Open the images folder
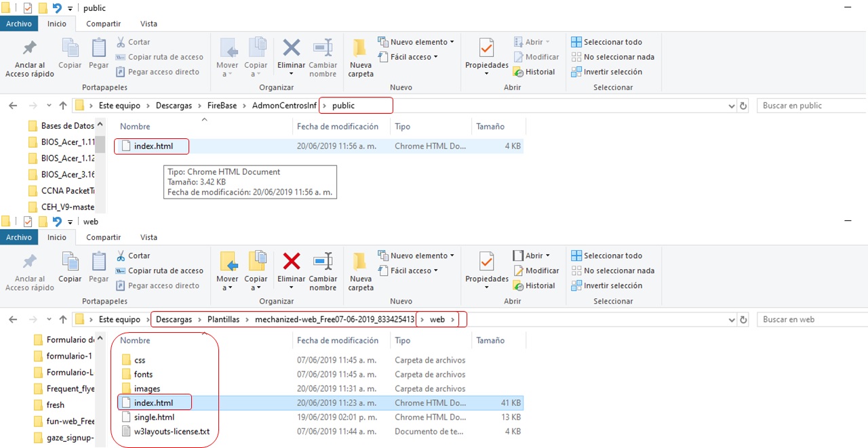This screenshot has width=868, height=448. coord(147,388)
